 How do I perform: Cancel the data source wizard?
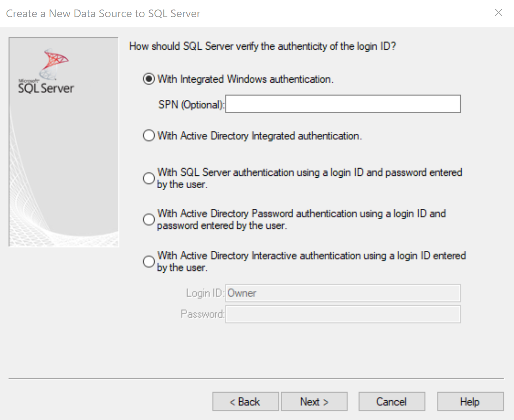click(392, 401)
